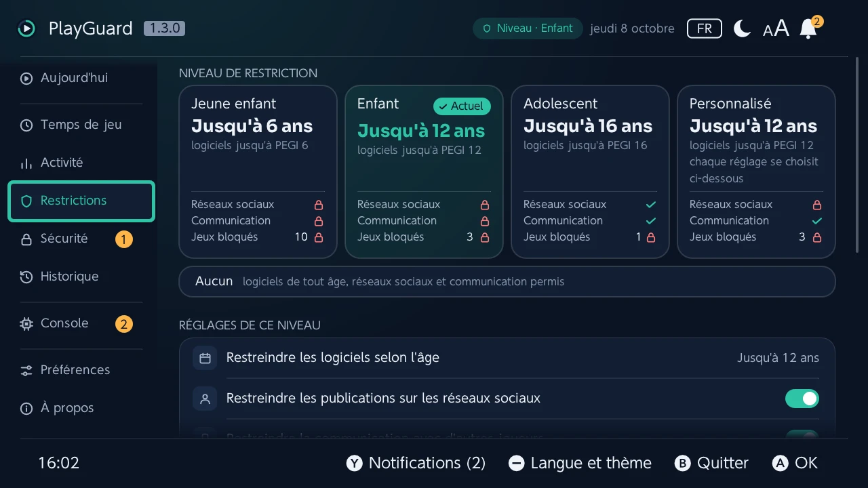868x488 pixels.
Task: Open the Sécurité section
Action: tap(81, 239)
